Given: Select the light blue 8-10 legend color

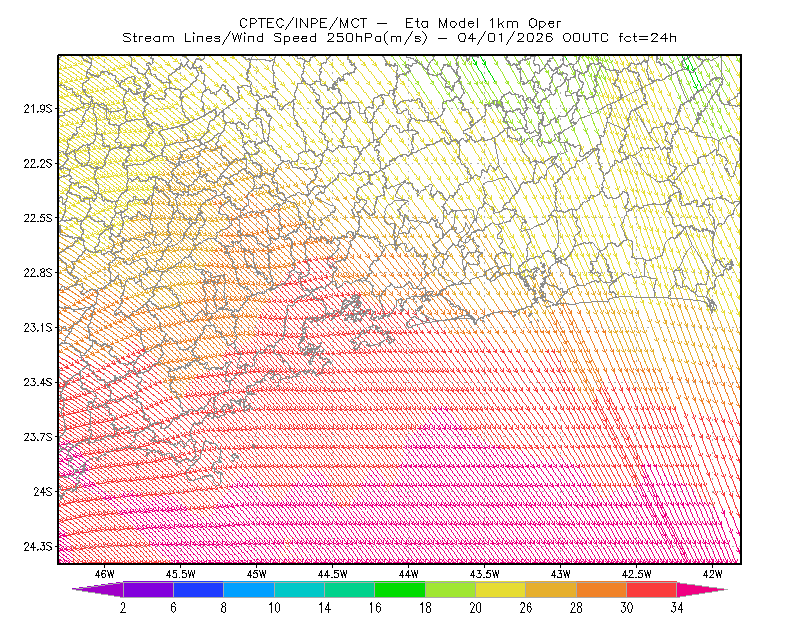Looking at the screenshot, I should (x=249, y=589).
